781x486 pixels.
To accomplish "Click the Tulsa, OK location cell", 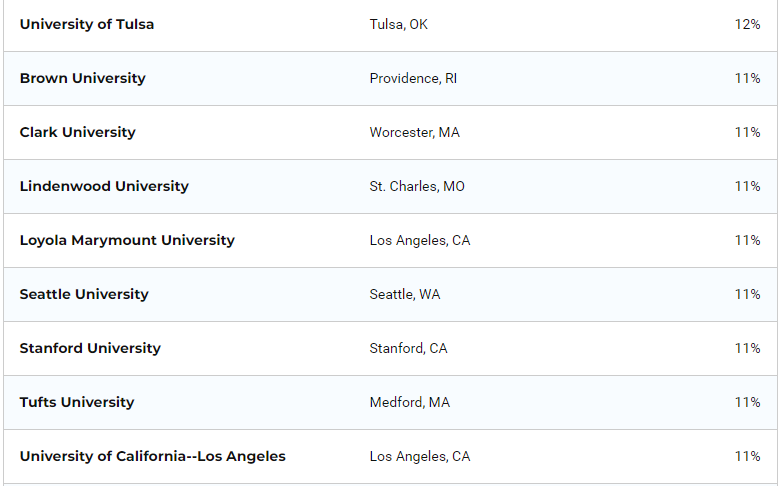I will [x=398, y=24].
